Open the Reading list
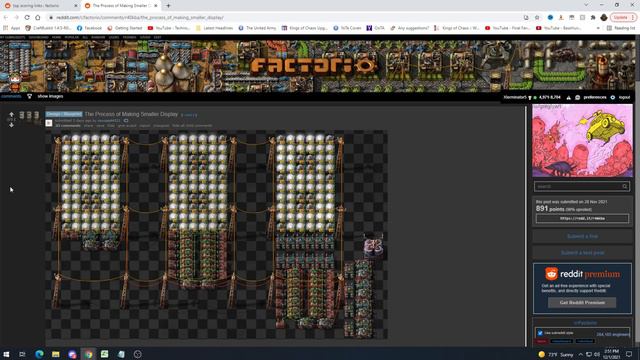Viewport: 640px width, 360px height. point(621,28)
